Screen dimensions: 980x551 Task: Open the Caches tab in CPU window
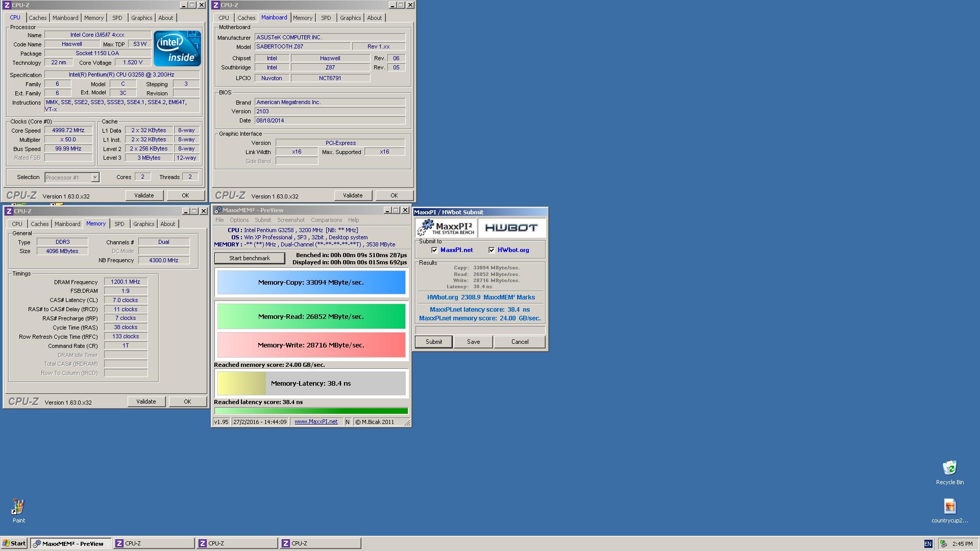[37, 18]
